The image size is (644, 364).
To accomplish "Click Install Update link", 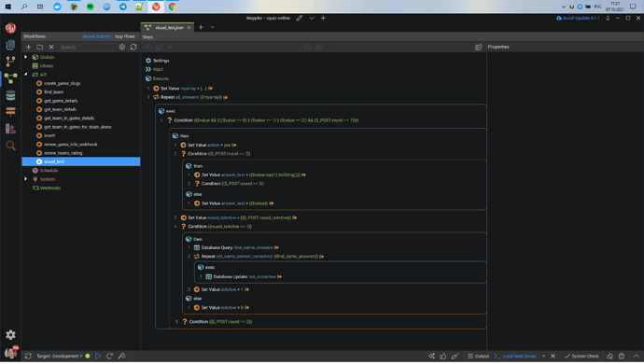I will coord(578,18).
